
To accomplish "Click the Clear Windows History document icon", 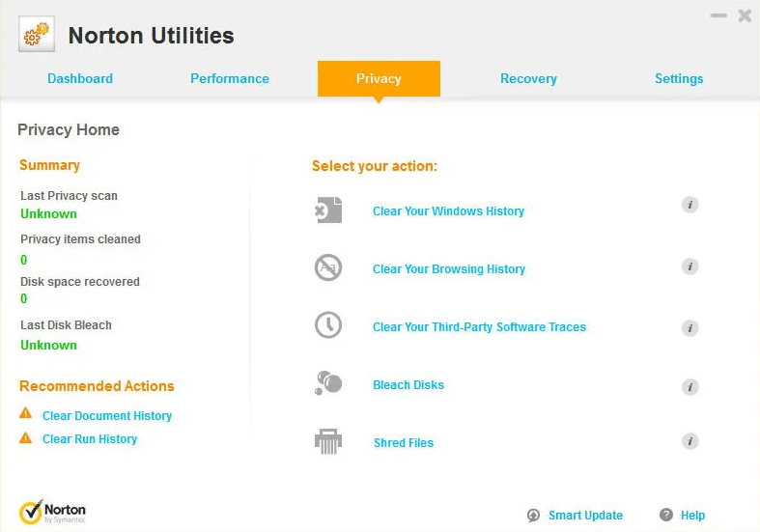I will pyautogui.click(x=328, y=210).
